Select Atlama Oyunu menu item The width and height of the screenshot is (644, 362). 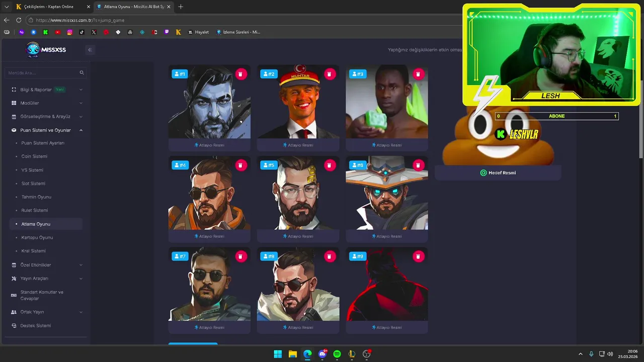[x=46, y=224]
